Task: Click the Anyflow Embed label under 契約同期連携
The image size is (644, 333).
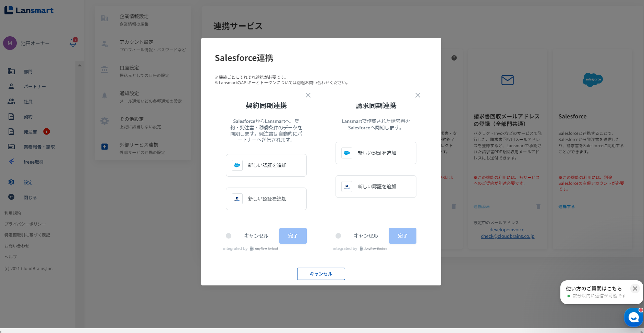Action: coord(264,249)
